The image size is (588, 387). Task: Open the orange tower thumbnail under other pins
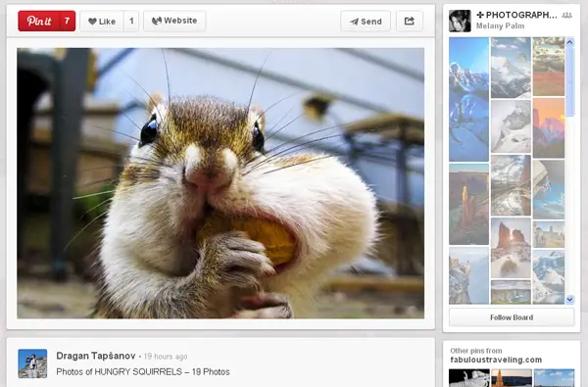click(x=512, y=378)
